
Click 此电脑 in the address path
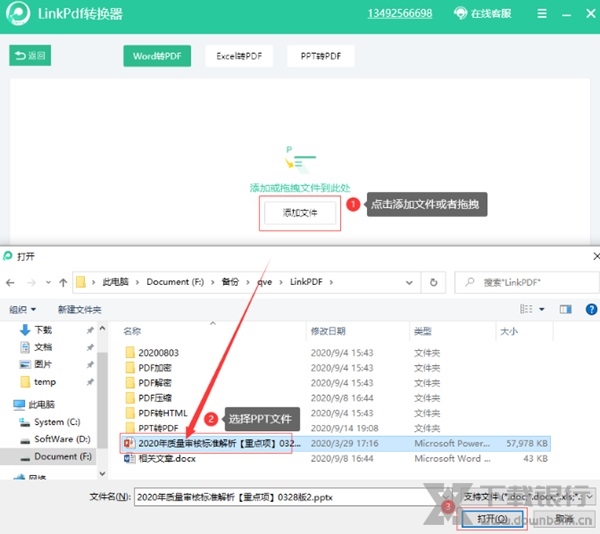click(115, 282)
